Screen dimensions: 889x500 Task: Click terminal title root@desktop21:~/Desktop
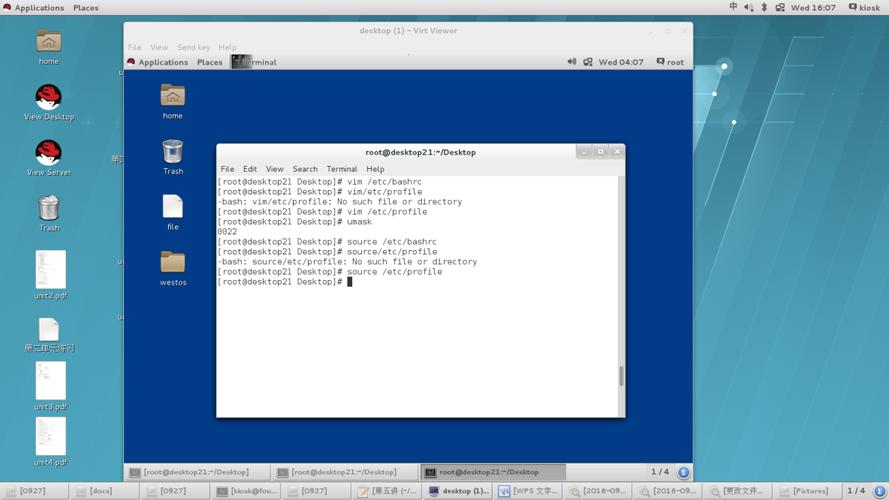pos(420,152)
